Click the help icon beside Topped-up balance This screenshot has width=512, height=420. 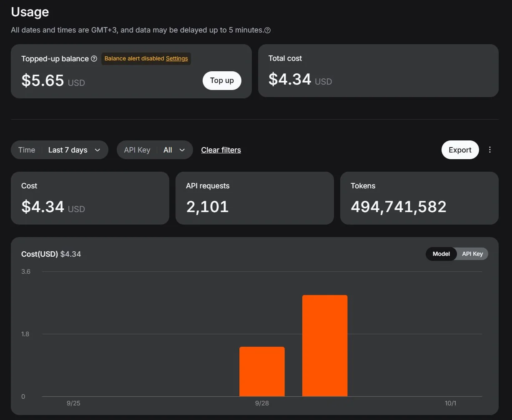click(94, 59)
